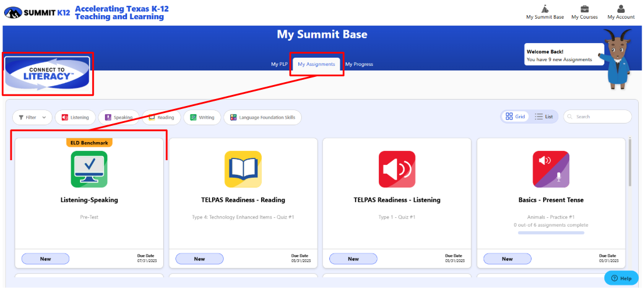This screenshot has width=644, height=293.
Task: Filter assignments by Listening
Action: coord(75,117)
